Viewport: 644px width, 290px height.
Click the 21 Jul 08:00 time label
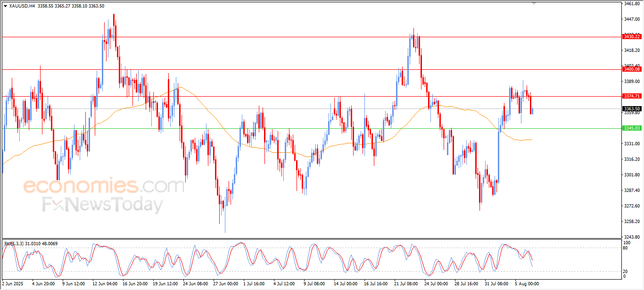407,284
